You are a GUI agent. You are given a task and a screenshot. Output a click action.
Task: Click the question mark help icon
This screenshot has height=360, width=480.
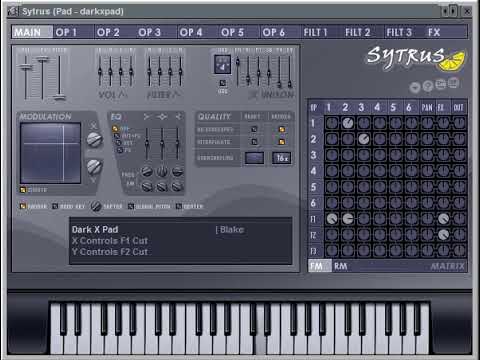pos(428,86)
